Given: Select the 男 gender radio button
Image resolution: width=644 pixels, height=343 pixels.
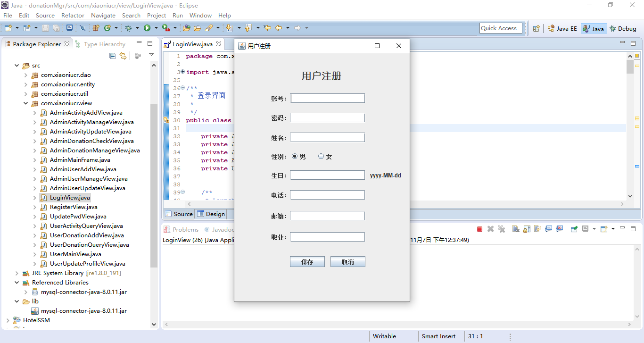Looking at the screenshot, I should coord(295,156).
